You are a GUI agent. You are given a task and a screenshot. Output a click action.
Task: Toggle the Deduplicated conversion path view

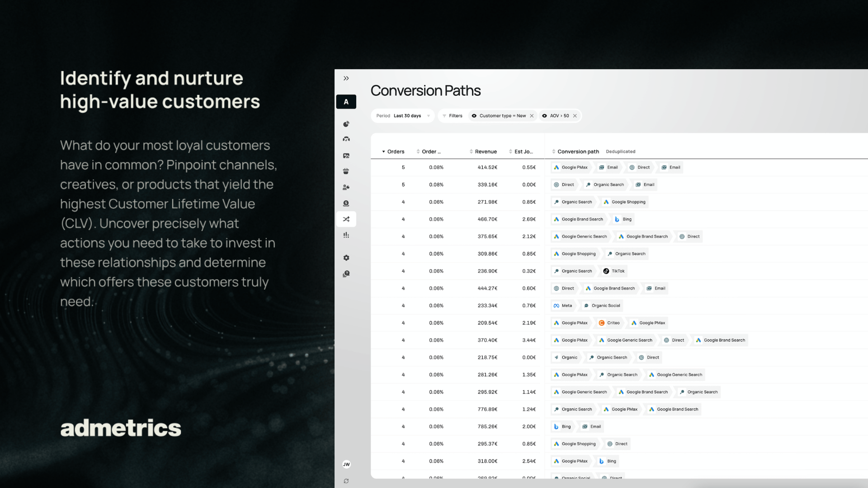click(x=621, y=151)
